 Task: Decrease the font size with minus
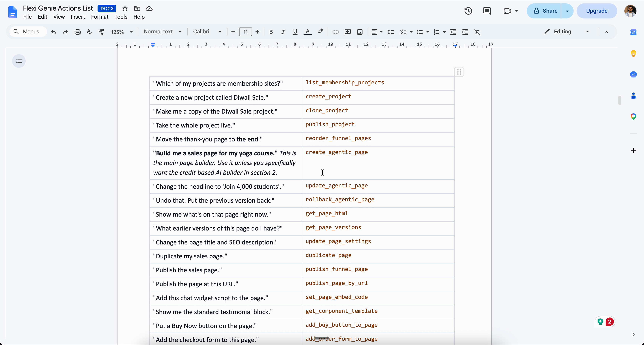pos(233,32)
